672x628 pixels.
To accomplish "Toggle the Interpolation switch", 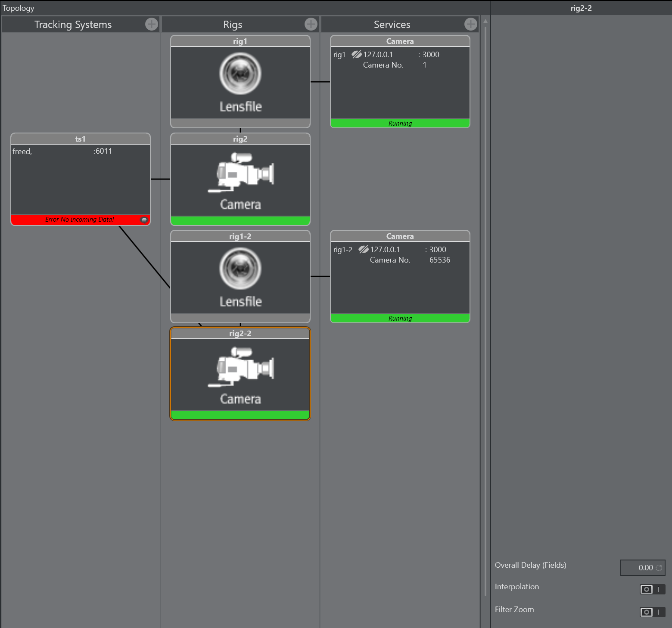I will pos(652,589).
